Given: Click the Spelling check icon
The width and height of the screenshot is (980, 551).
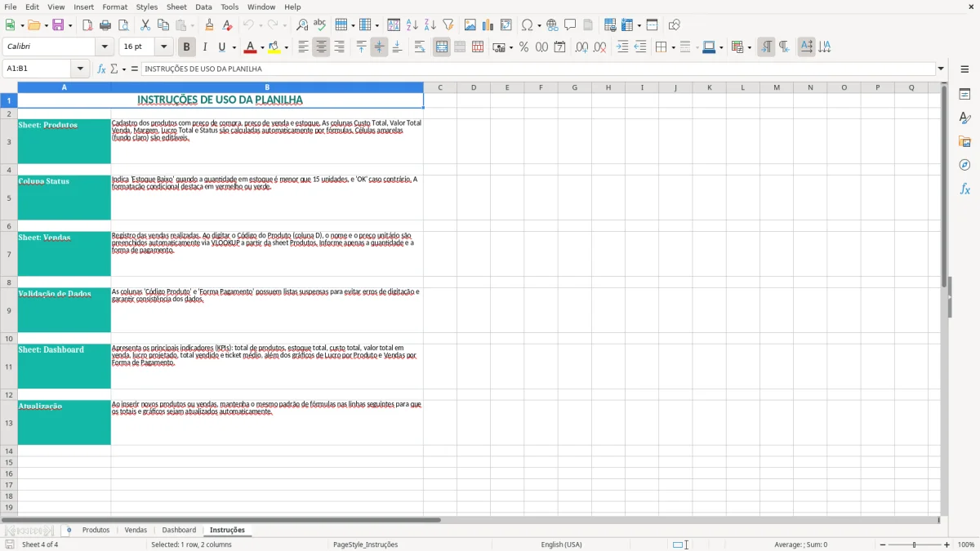Looking at the screenshot, I should click(x=320, y=25).
